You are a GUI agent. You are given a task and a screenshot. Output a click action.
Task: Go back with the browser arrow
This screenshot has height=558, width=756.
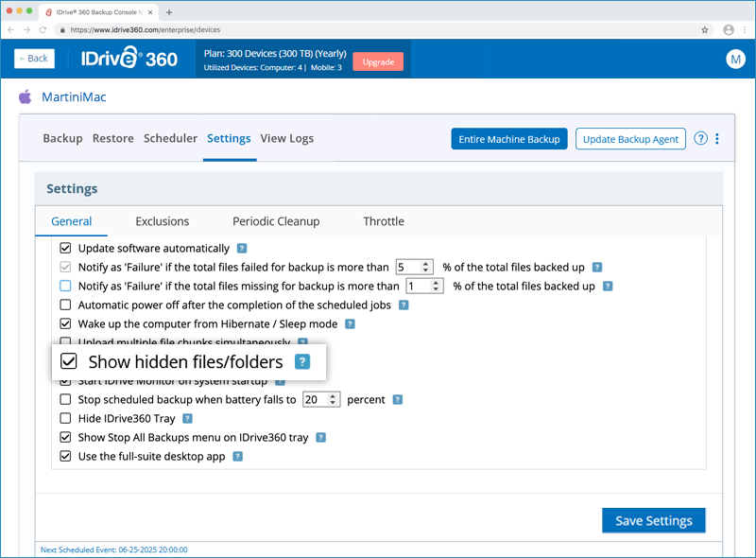[11, 30]
